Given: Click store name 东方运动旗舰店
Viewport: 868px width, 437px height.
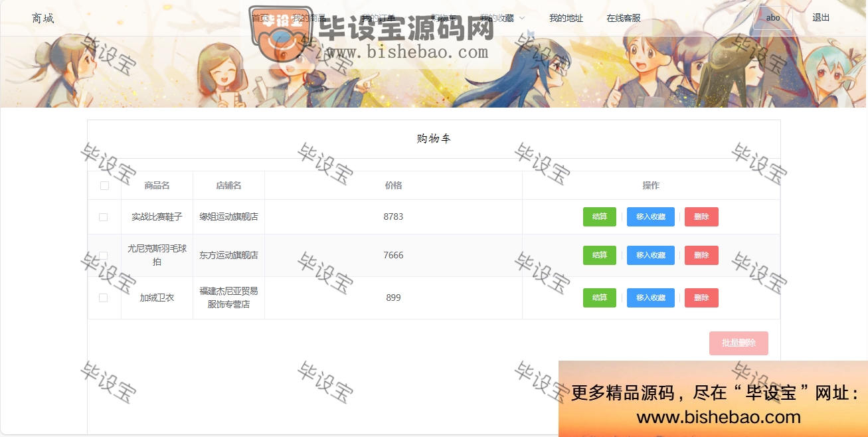Looking at the screenshot, I should [x=228, y=255].
